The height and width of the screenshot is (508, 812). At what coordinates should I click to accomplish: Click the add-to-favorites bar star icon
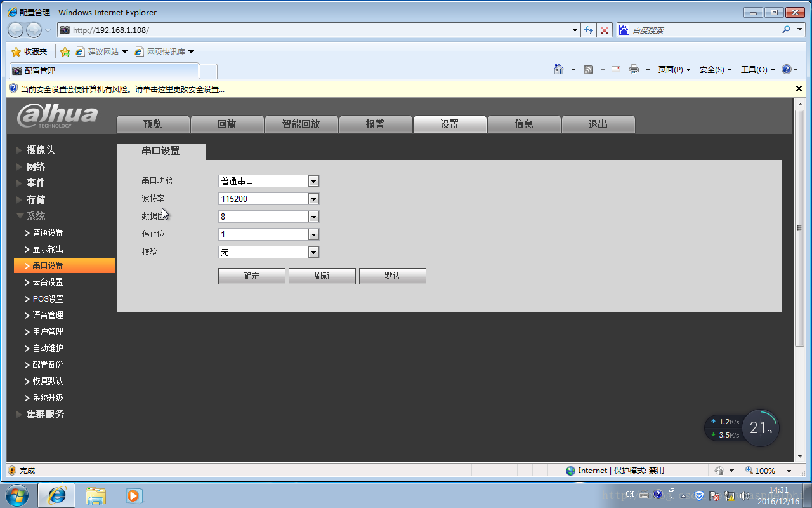point(65,51)
